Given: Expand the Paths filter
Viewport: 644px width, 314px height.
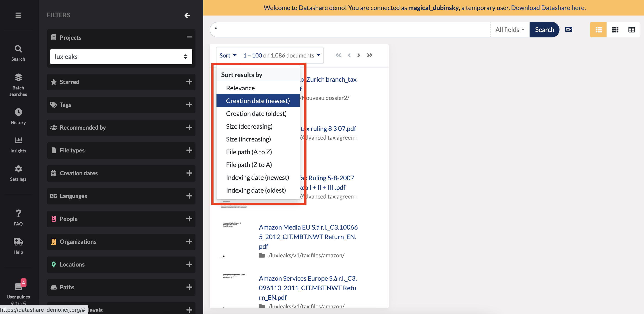Looking at the screenshot, I should [x=189, y=287].
